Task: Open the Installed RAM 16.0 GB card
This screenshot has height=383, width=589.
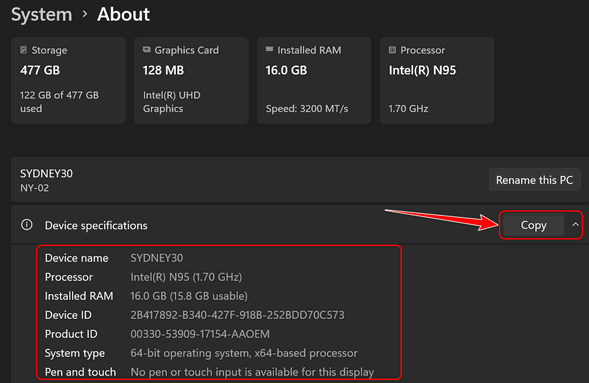Action: coord(314,80)
